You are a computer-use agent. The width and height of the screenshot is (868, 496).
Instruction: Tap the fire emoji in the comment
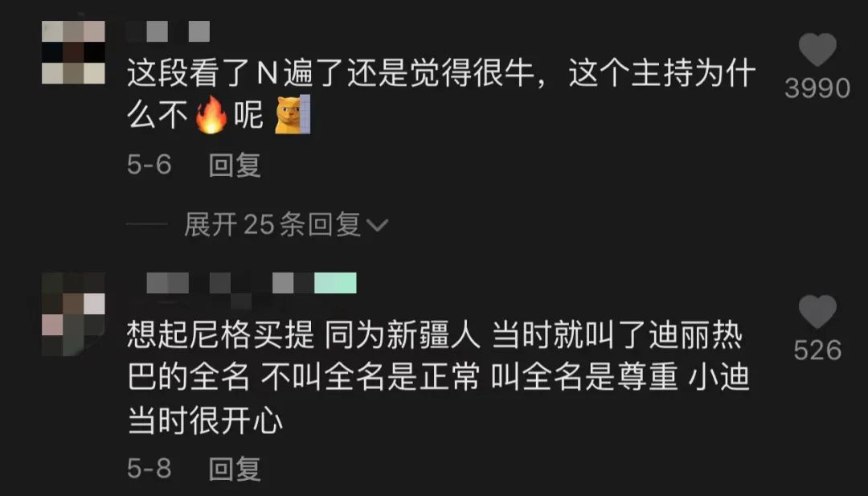tap(211, 115)
